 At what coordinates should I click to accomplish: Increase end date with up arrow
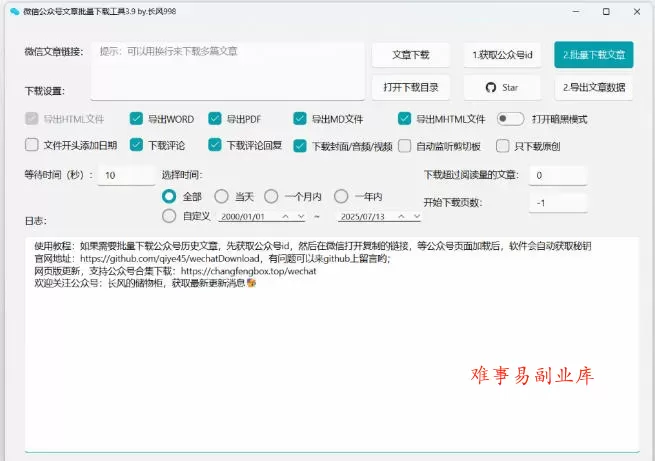click(x=401, y=216)
